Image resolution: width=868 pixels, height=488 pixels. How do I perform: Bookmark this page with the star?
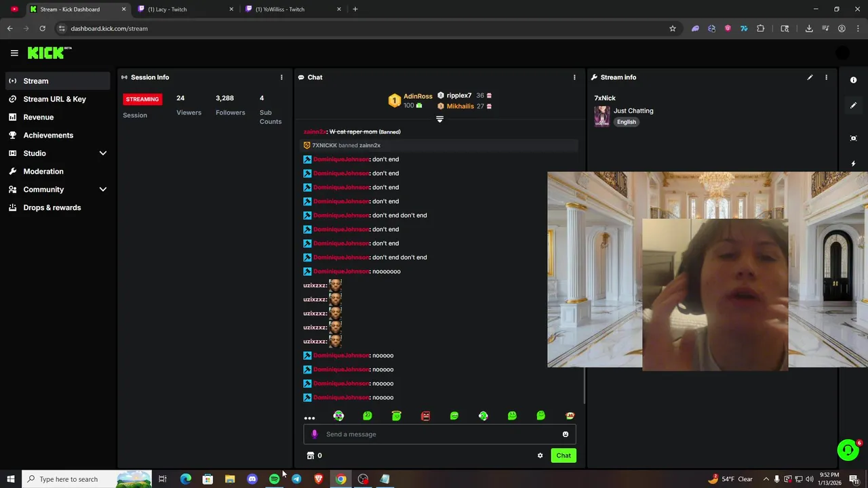coord(673,28)
